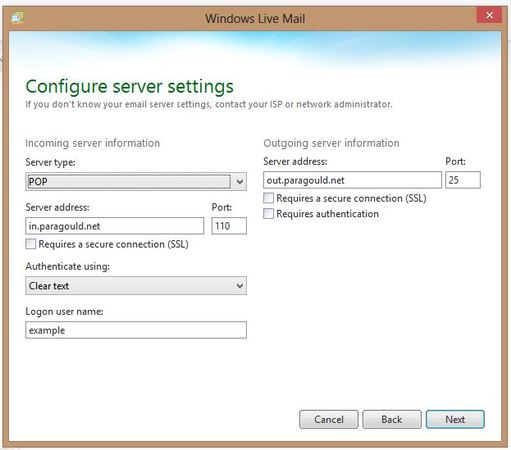
Task: Click the Server type label
Action: (x=50, y=163)
